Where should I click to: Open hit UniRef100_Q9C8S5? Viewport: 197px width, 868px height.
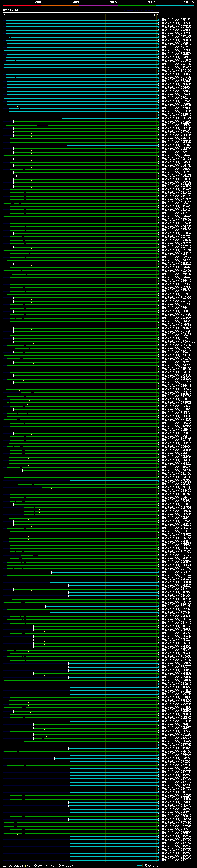(177, 484)
